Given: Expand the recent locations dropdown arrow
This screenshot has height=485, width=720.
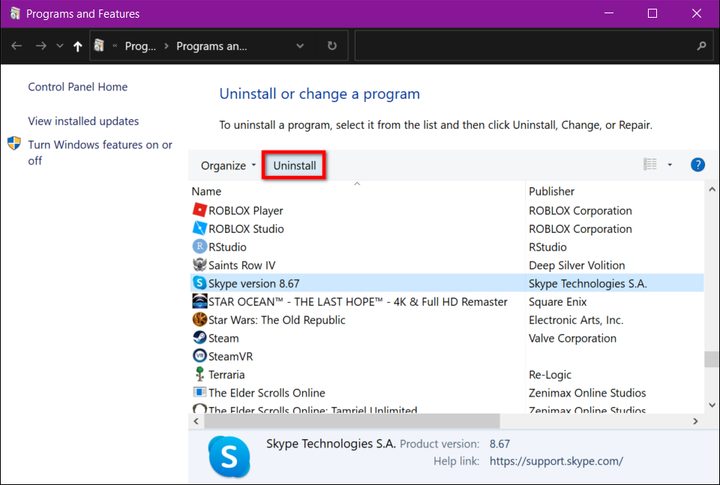Looking at the screenshot, I should coord(60,46).
